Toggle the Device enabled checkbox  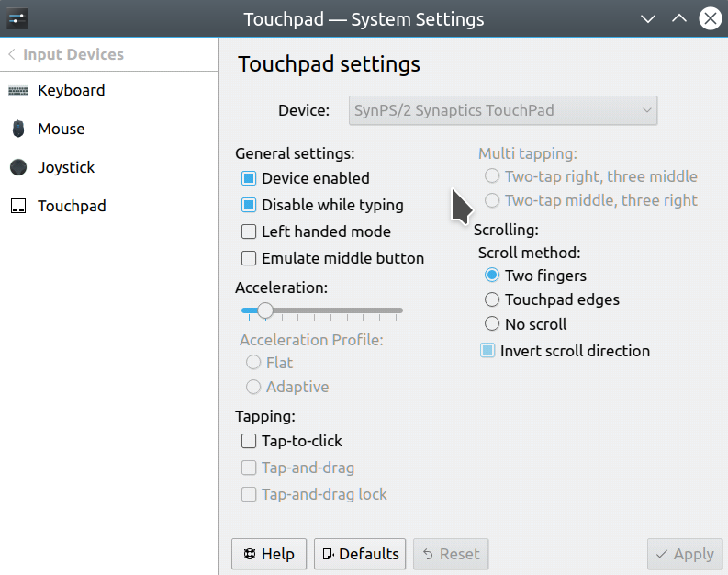point(249,178)
